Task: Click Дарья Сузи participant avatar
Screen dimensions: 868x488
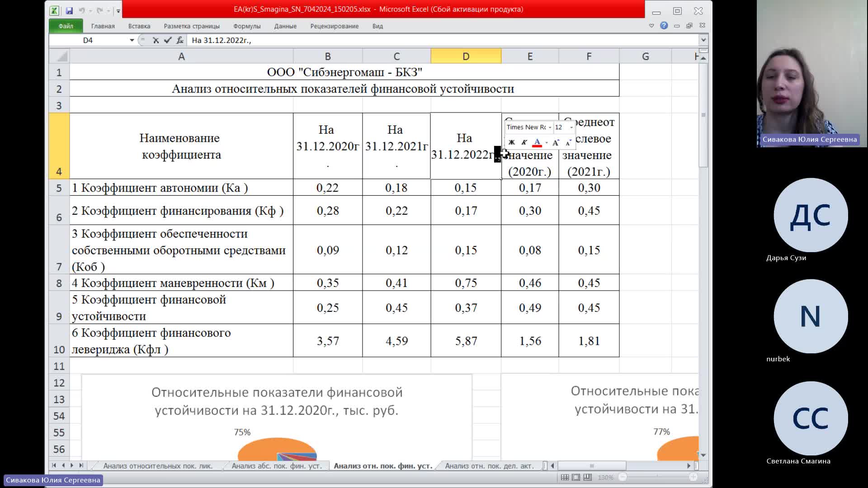Action: 811,215
